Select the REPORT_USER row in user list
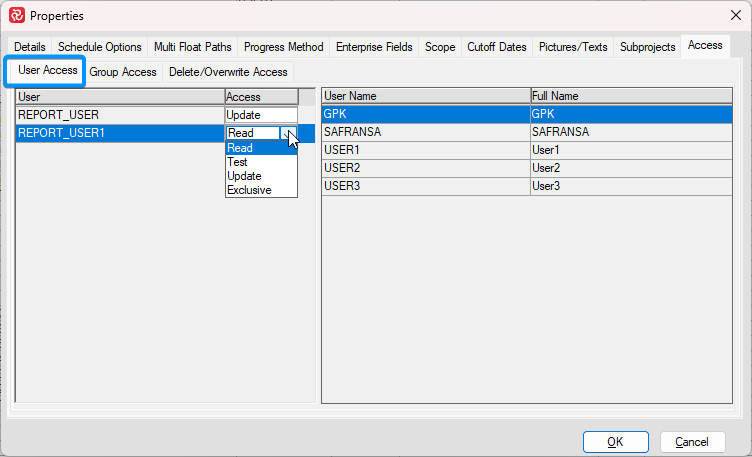Screen dimensions: 752x457 [x=119, y=115]
